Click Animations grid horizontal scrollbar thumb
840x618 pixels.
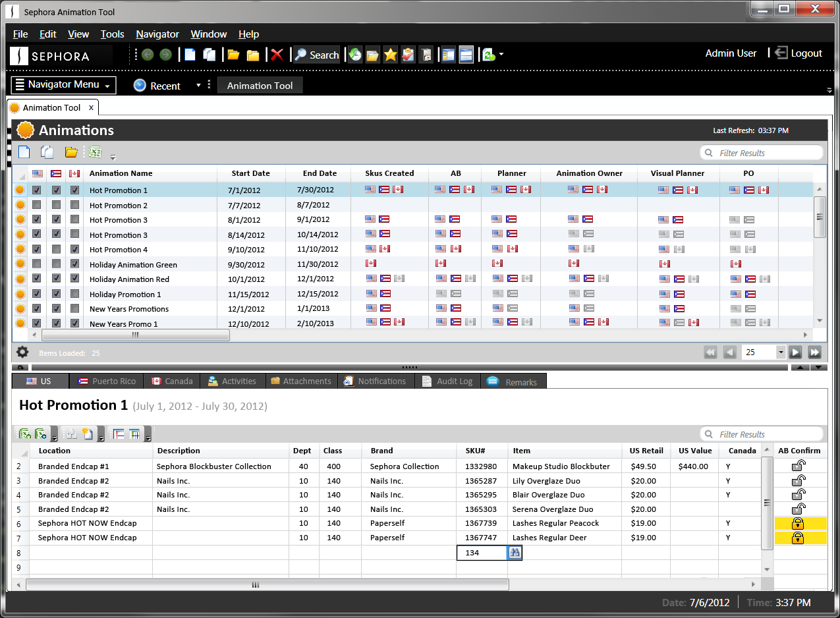[135, 335]
